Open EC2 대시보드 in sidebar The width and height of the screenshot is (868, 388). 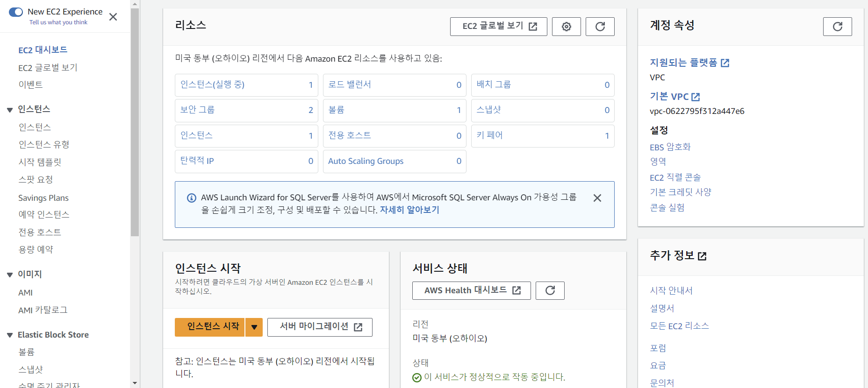tap(43, 49)
